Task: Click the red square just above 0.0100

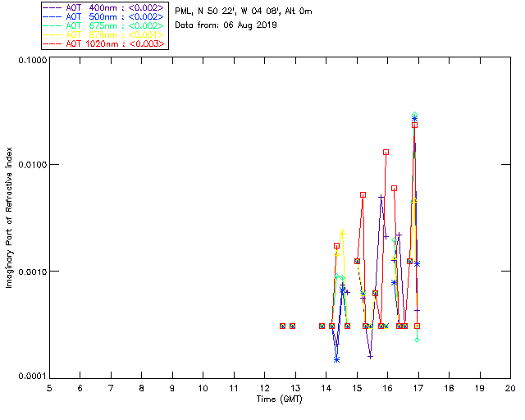Action: pos(386,153)
